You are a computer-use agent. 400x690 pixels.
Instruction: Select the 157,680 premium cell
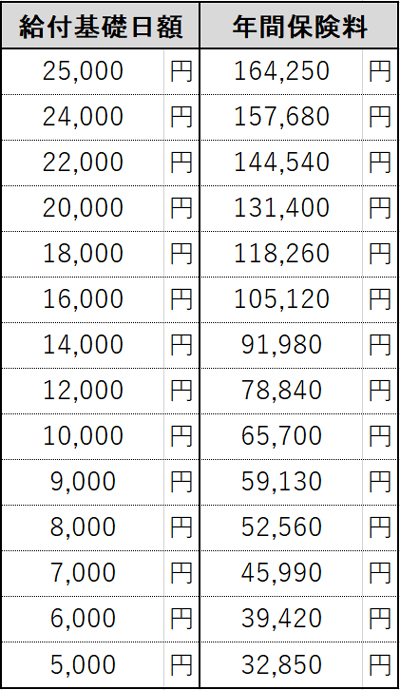281,117
